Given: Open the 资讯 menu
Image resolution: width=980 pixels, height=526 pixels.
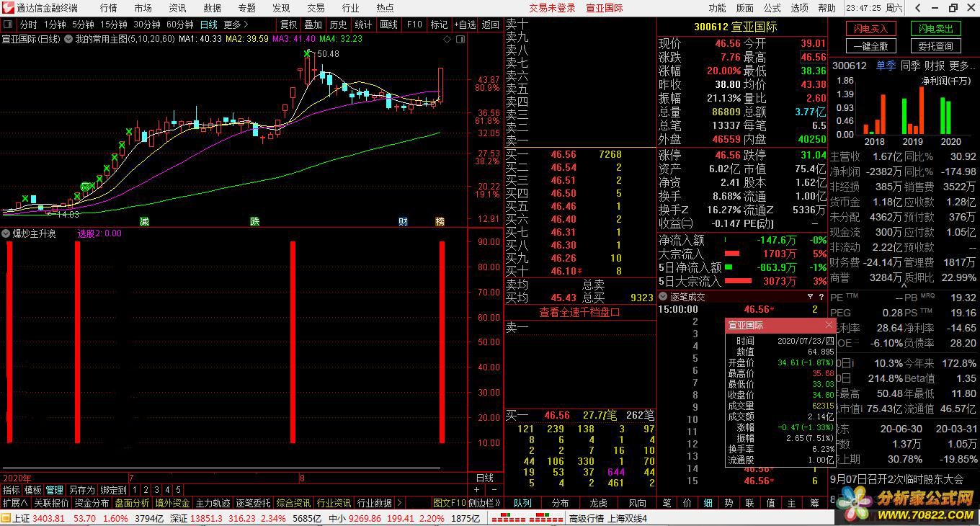Looking at the screenshot, I should pos(177,8).
